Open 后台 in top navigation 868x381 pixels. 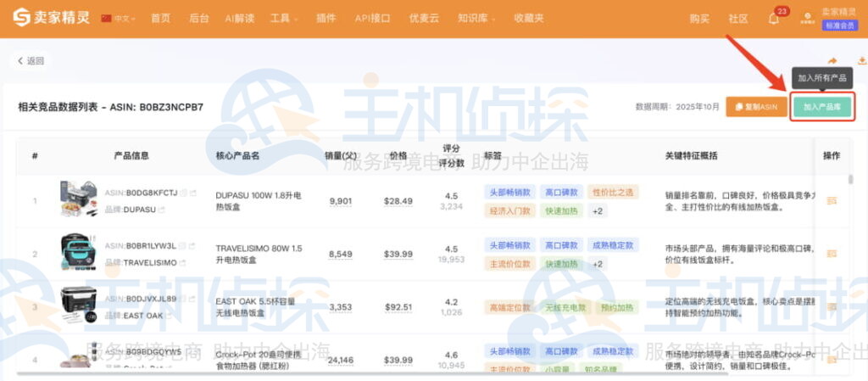(x=198, y=19)
